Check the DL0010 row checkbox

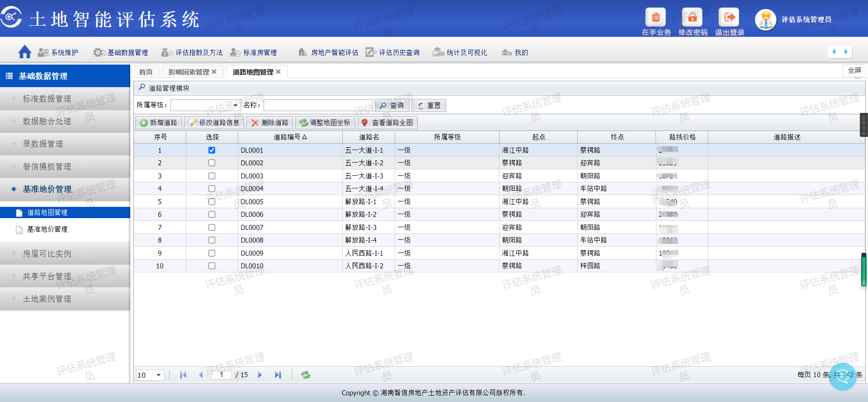pos(212,266)
